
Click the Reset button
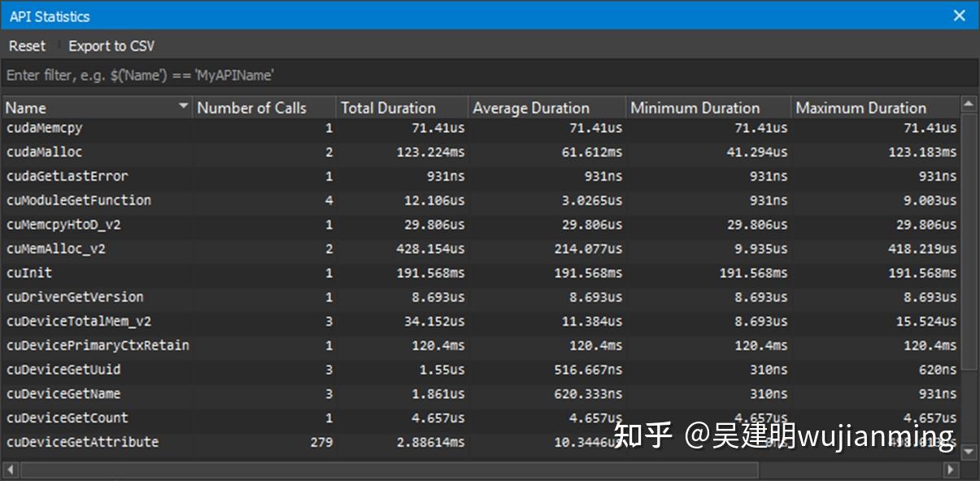pyautogui.click(x=27, y=46)
